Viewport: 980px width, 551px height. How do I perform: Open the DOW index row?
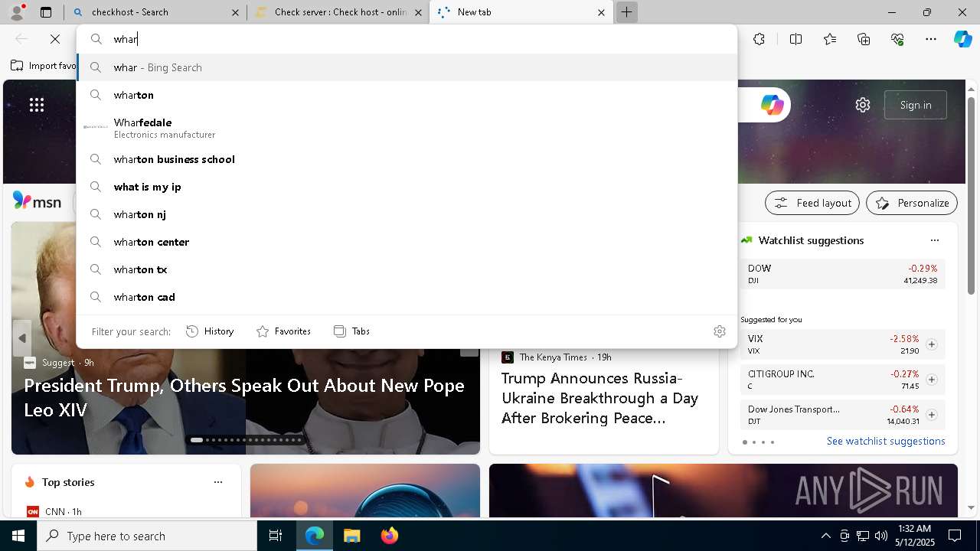click(842, 274)
